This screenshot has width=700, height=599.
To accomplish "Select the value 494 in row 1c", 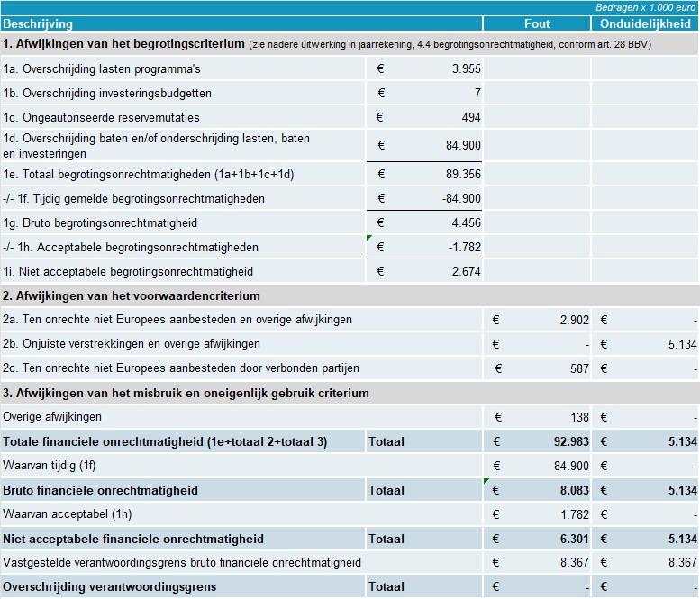I will click(x=471, y=117).
